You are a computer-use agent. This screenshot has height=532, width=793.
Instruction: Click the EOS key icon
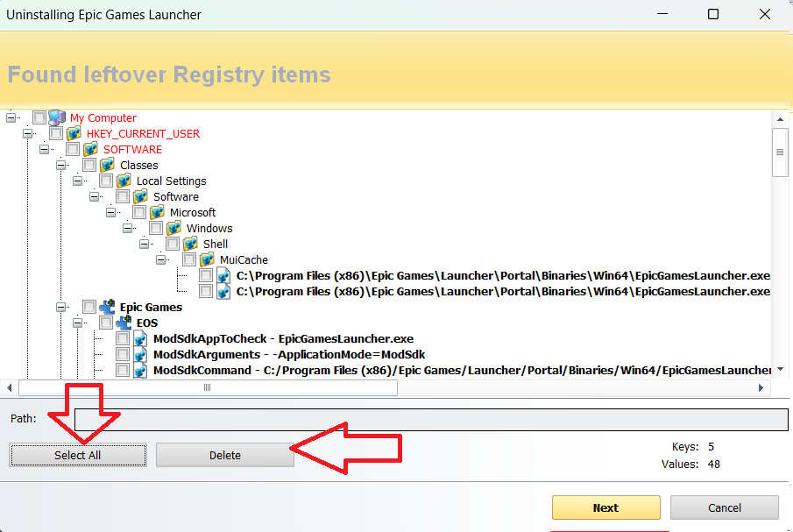click(124, 323)
